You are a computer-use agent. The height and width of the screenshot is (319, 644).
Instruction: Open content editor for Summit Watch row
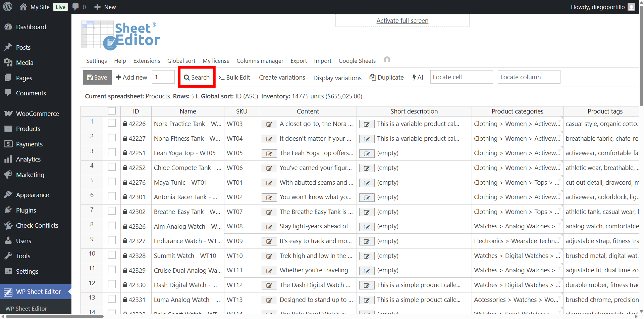point(269,256)
